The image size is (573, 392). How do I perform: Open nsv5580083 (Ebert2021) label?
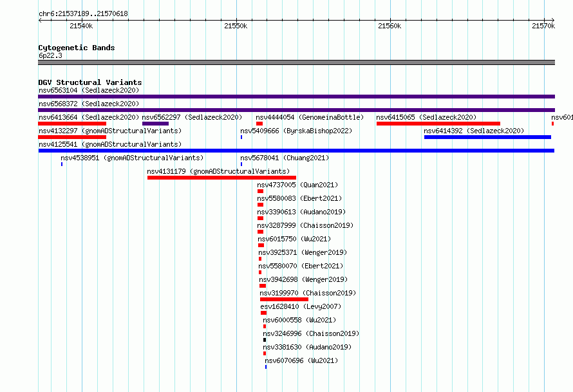pyautogui.click(x=299, y=198)
